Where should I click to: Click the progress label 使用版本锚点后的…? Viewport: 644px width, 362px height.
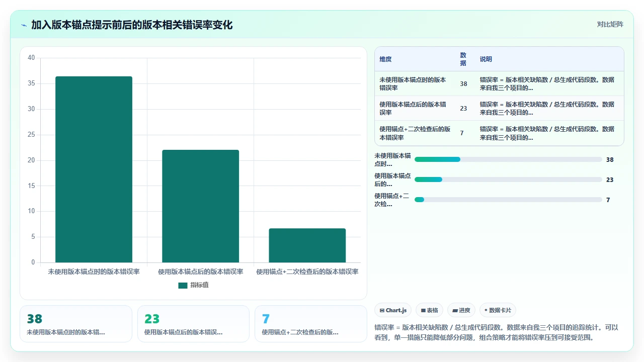click(392, 179)
